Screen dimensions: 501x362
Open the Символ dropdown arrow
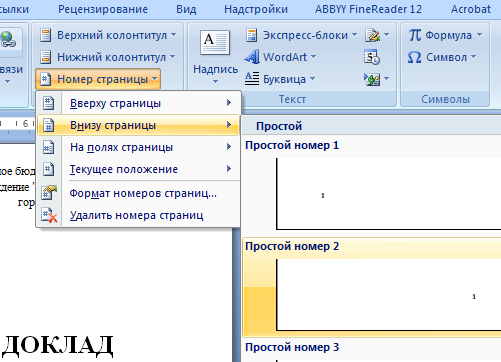pyautogui.click(x=473, y=57)
